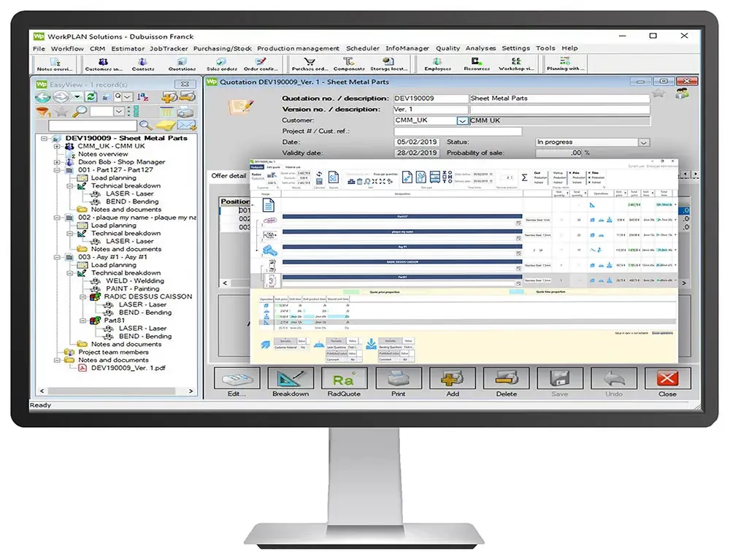This screenshot has height=560, width=730.
Task: Open the Workflow menu
Action: click(x=67, y=48)
